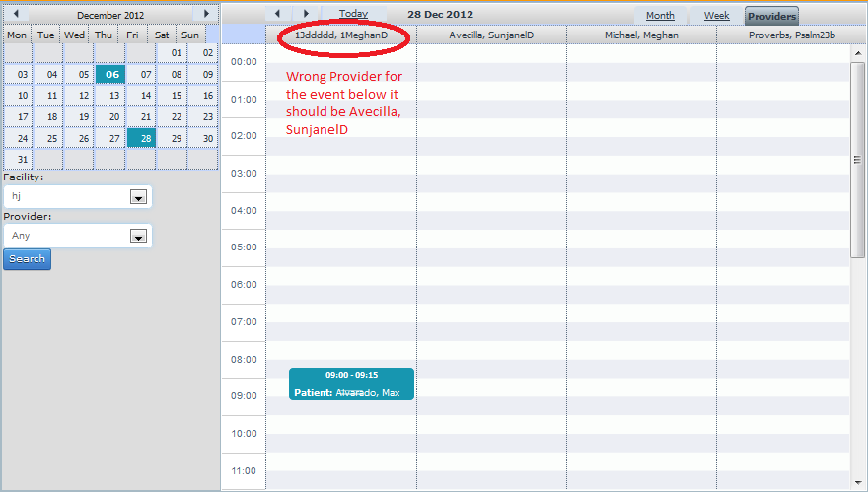Click the 28 Dec 2012 date heading
The image size is (868, 495).
441,15
